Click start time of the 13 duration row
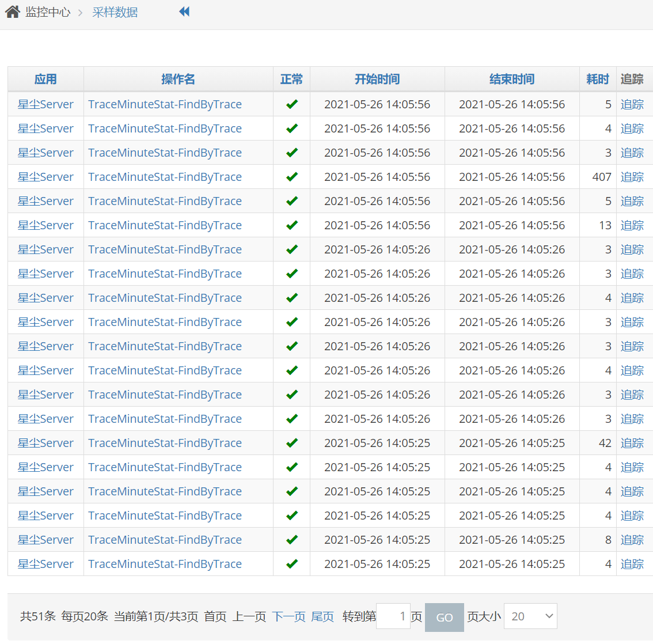 377,225
